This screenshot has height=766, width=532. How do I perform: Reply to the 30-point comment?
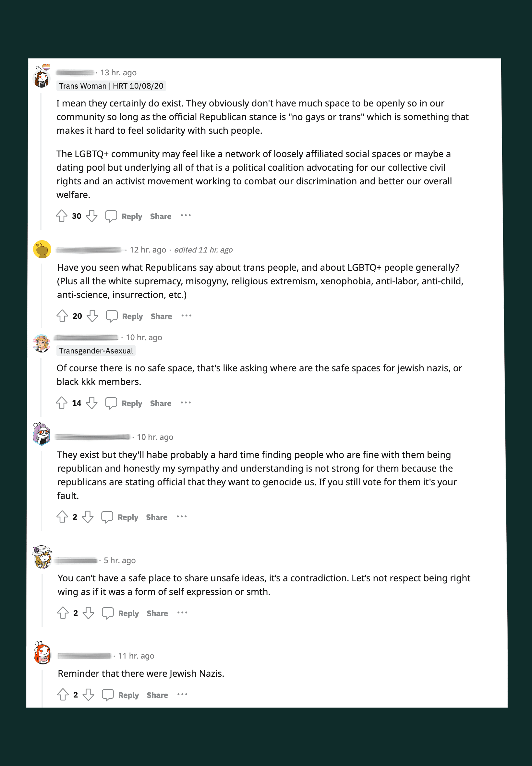point(132,216)
